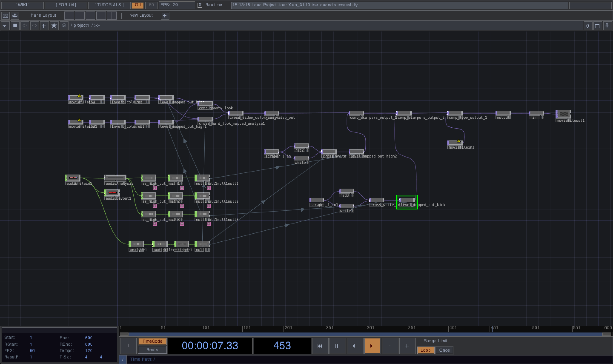The width and height of the screenshot is (613, 364).
Task: Open the FORUM link
Action: 66,5
